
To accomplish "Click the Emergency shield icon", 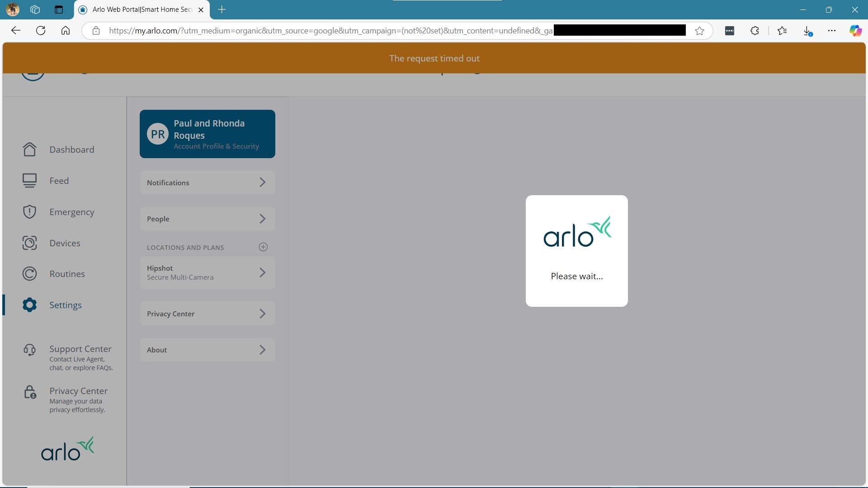I will 29,212.
